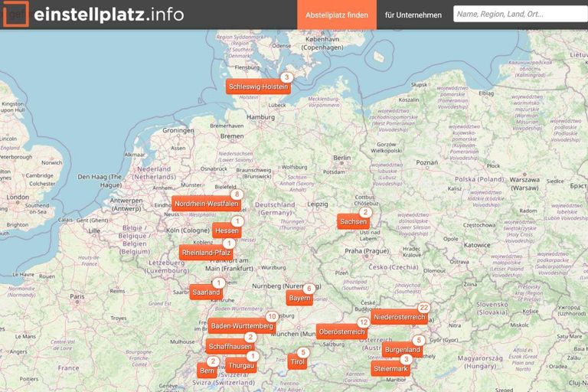Screen dimensions: 588x392
Task: Click the einstellplatz.info logo icon
Action: (15, 14)
